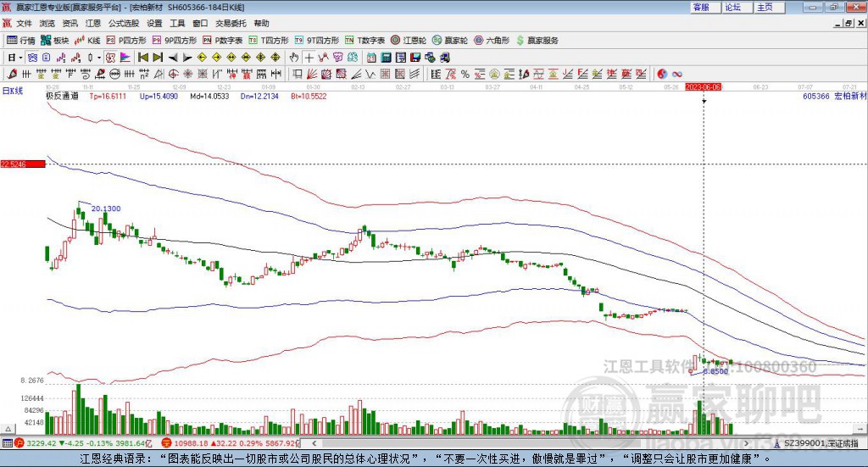
Task: Jump to first bar with skip-back arrow
Action: [x=143, y=57]
